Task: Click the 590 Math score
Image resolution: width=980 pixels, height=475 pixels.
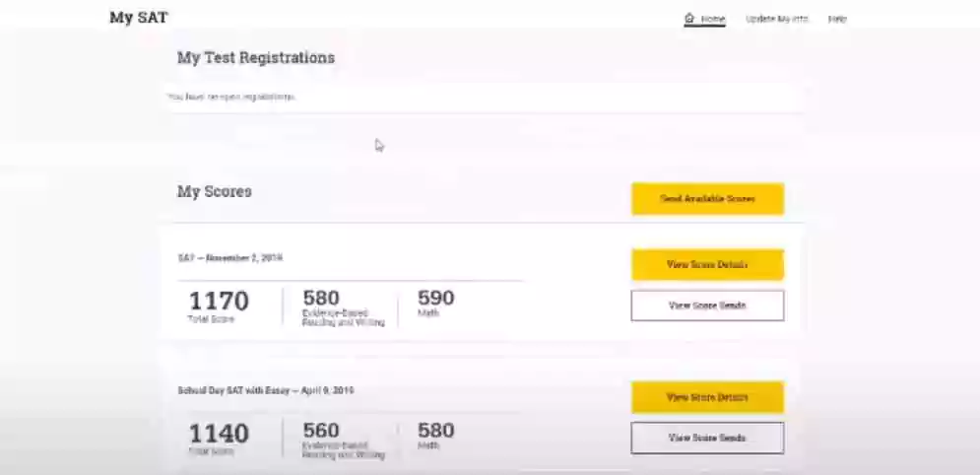Action: [x=435, y=298]
